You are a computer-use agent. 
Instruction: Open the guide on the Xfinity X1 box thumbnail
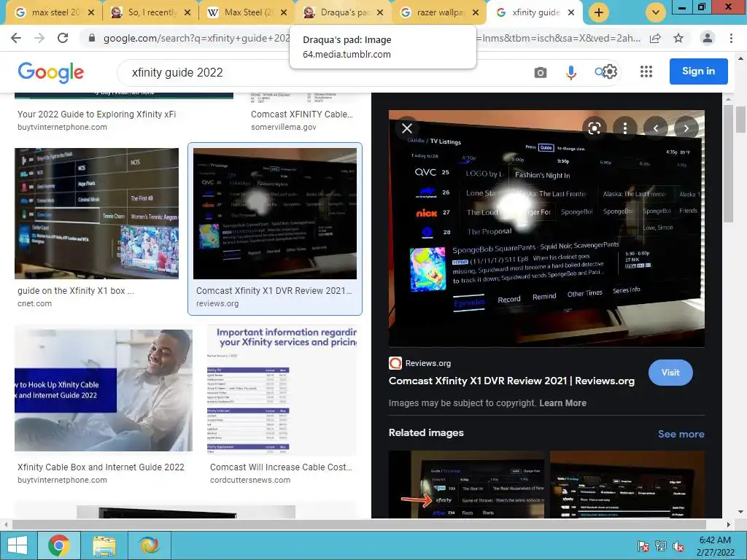(97, 214)
